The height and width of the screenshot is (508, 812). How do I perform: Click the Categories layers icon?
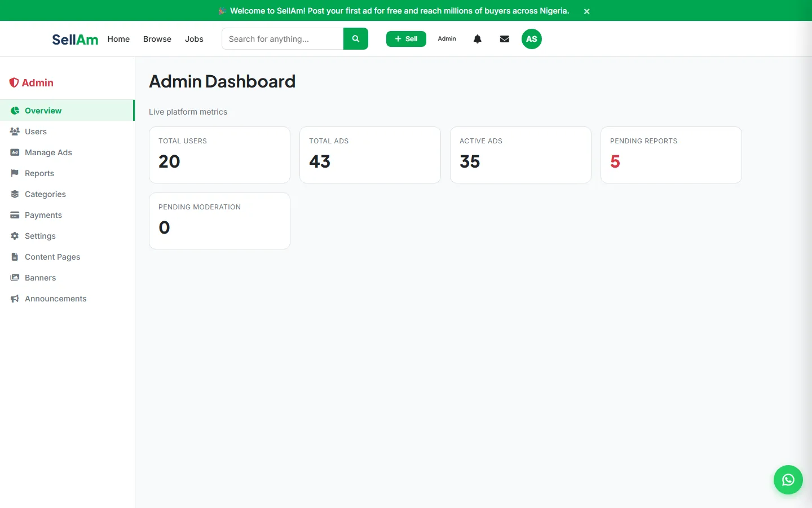point(15,194)
